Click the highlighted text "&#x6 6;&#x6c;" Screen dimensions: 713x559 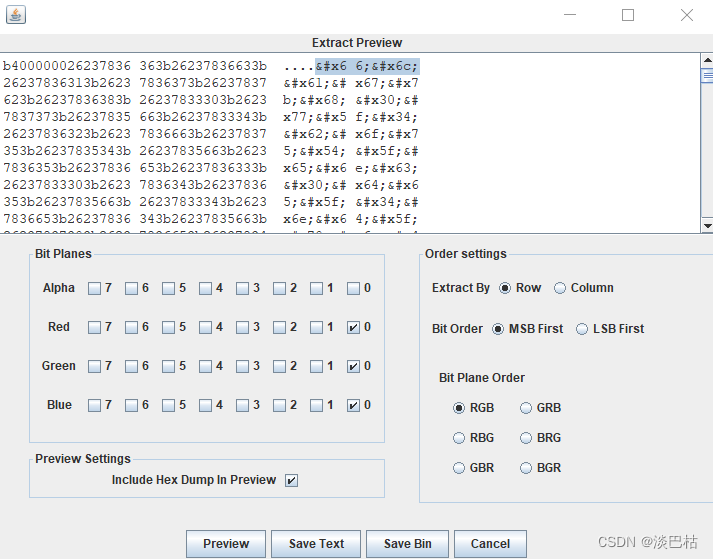click(367, 66)
